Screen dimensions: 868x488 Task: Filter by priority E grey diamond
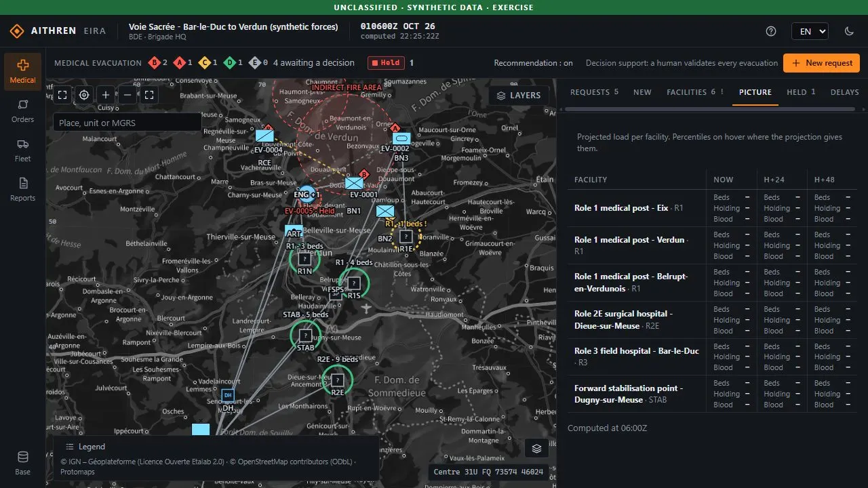258,63
